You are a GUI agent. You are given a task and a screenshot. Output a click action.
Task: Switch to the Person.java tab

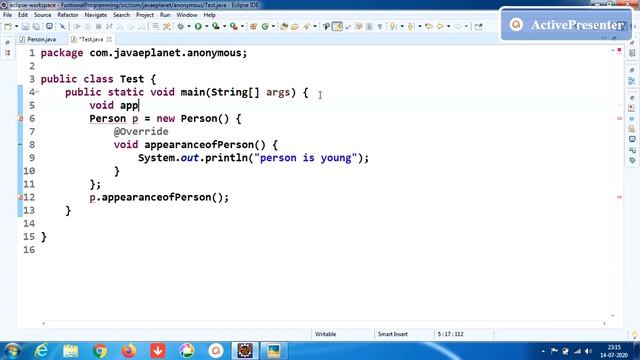point(38,40)
